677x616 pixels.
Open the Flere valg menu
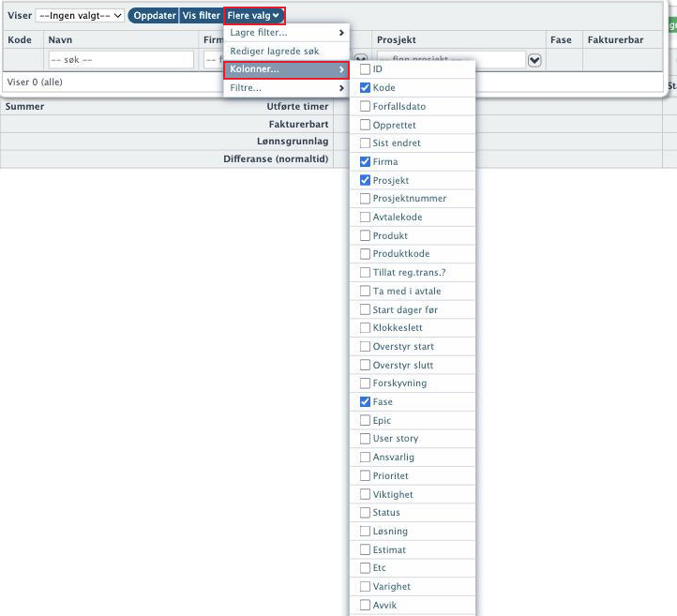tap(254, 16)
